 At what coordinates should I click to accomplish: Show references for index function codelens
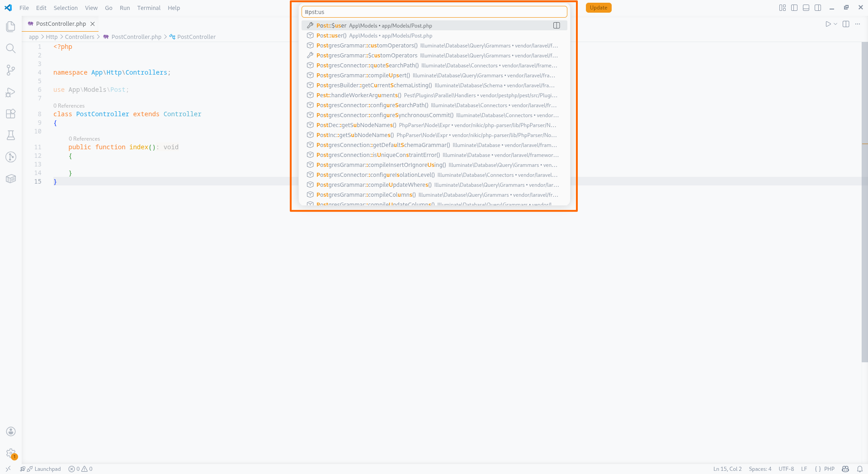84,139
